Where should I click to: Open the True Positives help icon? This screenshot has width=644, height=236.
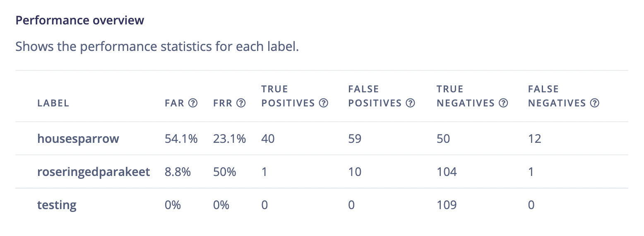(324, 103)
